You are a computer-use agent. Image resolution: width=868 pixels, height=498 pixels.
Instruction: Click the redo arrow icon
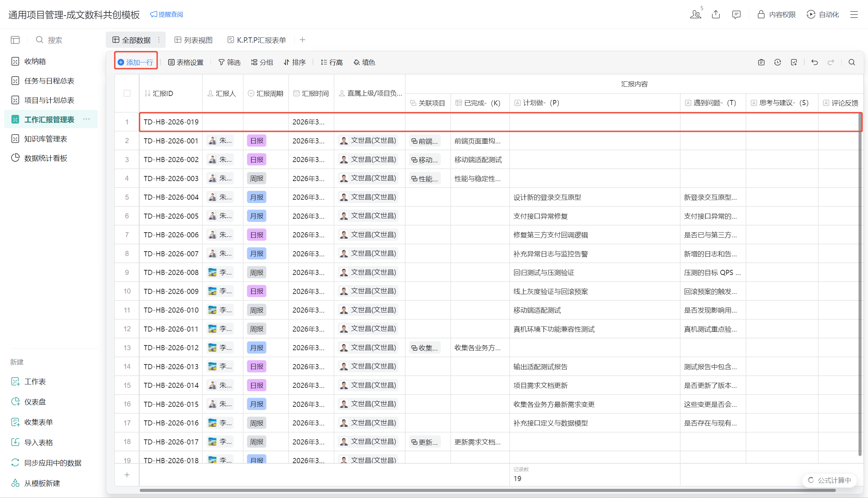[831, 62]
